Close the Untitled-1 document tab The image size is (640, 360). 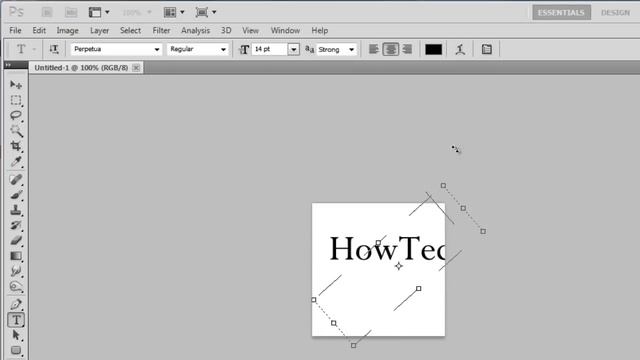(x=136, y=68)
